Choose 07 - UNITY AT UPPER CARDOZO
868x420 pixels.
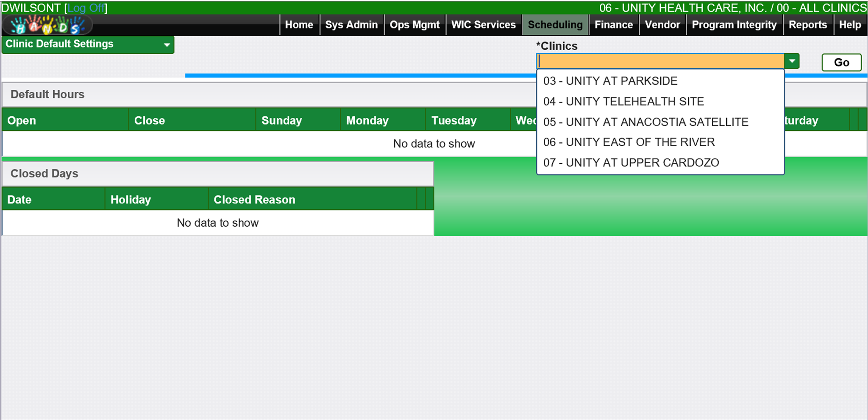[631, 162]
